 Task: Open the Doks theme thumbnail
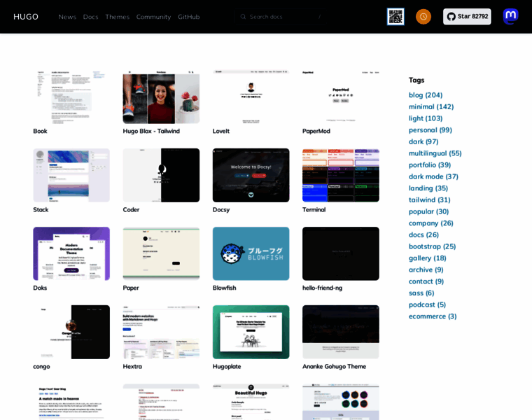click(71, 254)
